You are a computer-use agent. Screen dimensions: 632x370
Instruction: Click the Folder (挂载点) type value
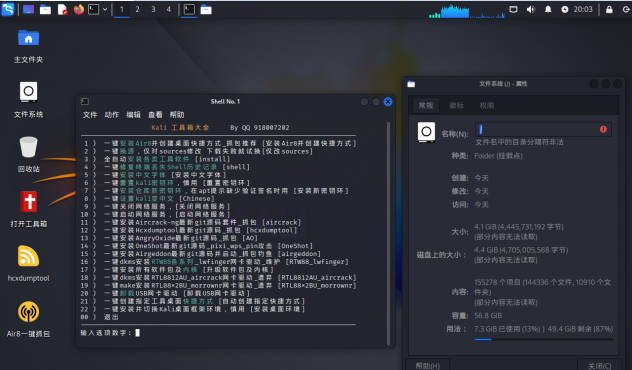pyautogui.click(x=498, y=156)
